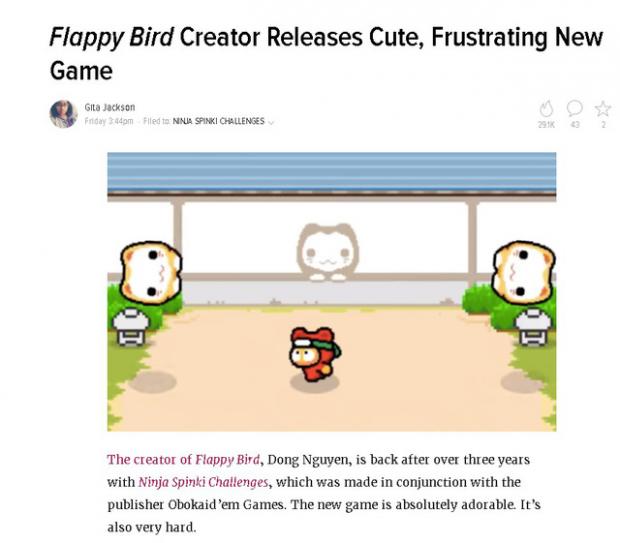Viewport: 620px width, 543px height.
Task: Open 'Ninja Spinki Challenges' link in paragraph
Action: click(203, 482)
